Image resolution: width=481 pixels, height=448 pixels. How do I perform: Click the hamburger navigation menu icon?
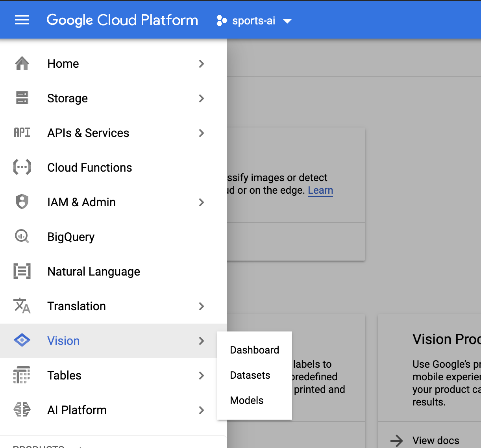[22, 20]
